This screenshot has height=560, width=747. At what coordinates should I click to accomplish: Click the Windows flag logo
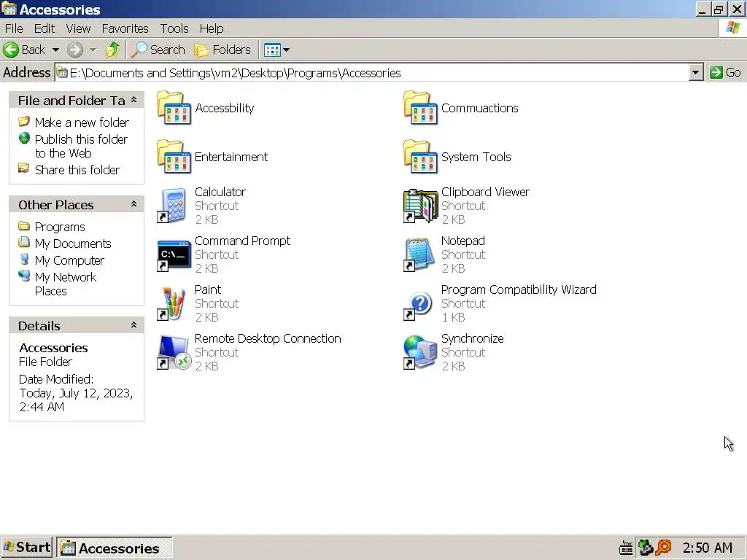pos(732,28)
